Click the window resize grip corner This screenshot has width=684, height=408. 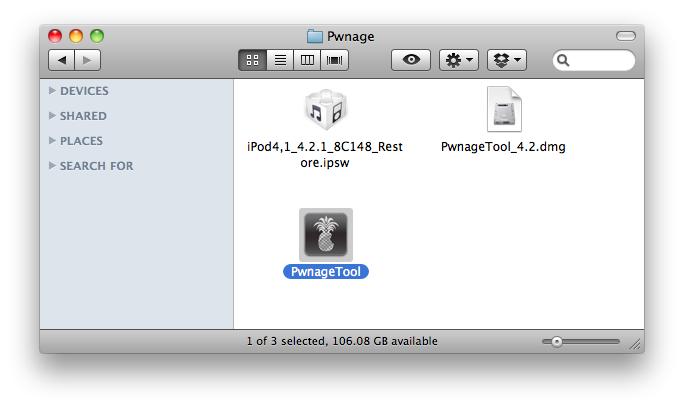[x=636, y=344]
